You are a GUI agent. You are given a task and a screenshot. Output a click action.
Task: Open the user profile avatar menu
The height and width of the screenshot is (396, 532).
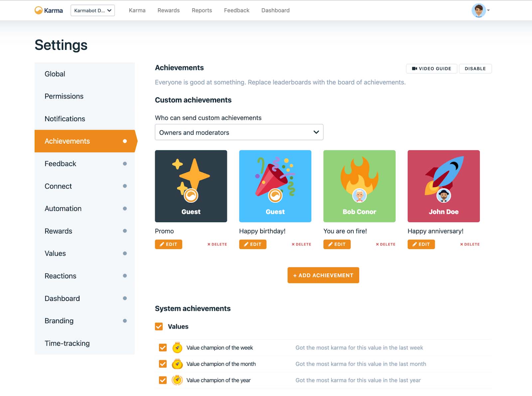click(478, 10)
